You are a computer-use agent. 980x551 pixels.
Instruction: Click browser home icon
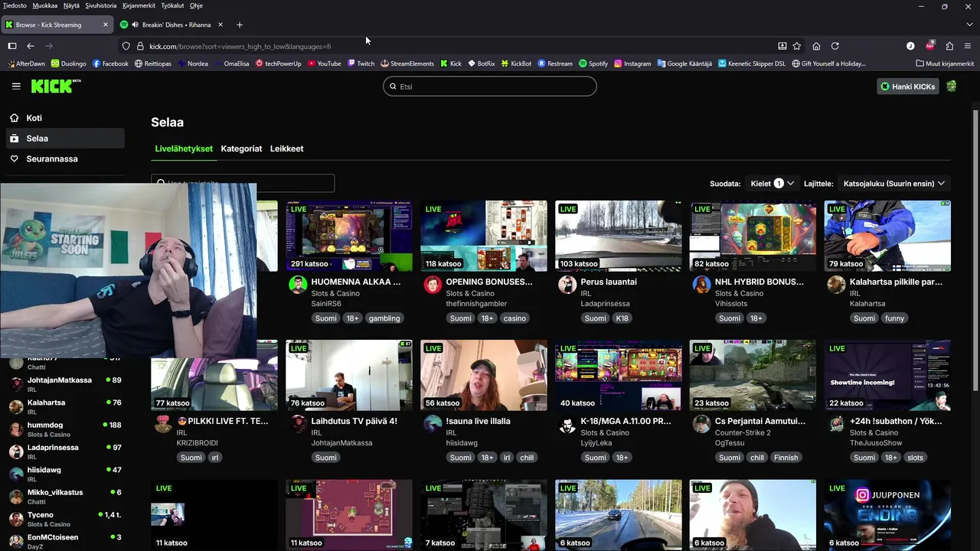click(816, 46)
